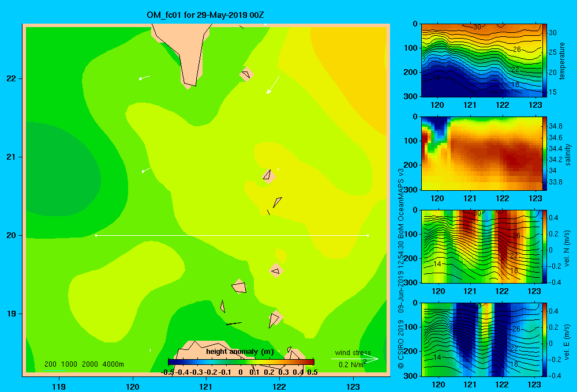
Task: Open the temperature depth section panel
Action: [482, 61]
